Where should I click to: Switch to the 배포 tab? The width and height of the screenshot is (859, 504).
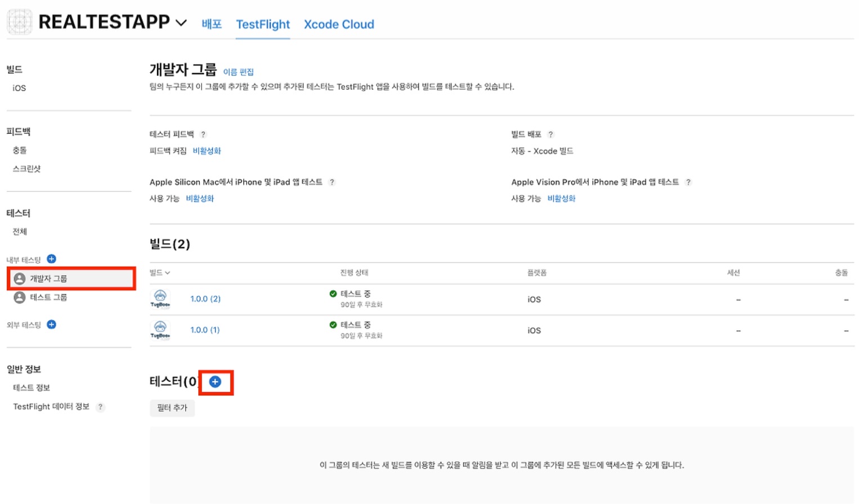[x=212, y=24]
